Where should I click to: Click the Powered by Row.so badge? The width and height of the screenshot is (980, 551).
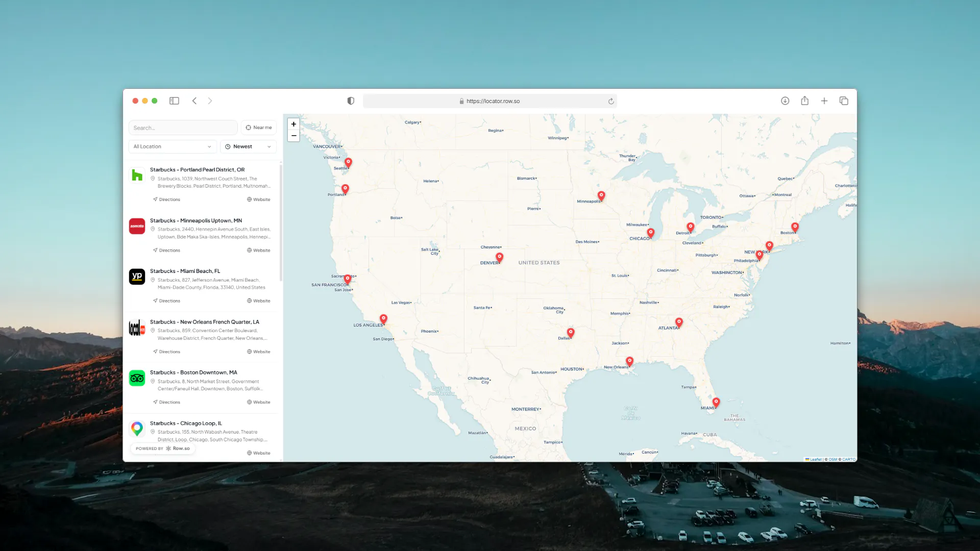163,448
